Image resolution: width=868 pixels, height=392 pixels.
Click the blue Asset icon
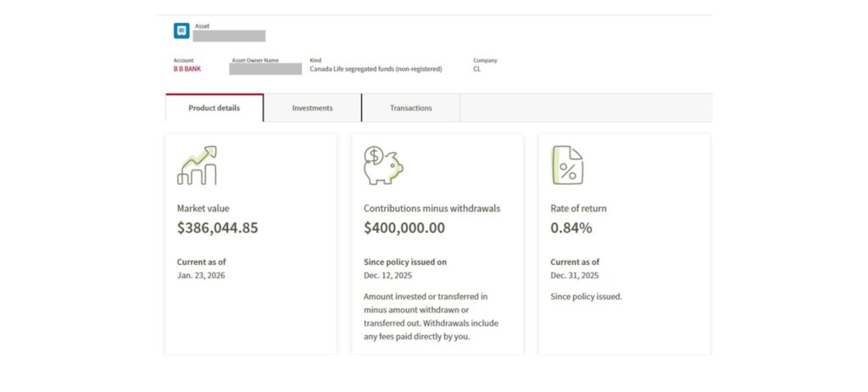(x=181, y=31)
